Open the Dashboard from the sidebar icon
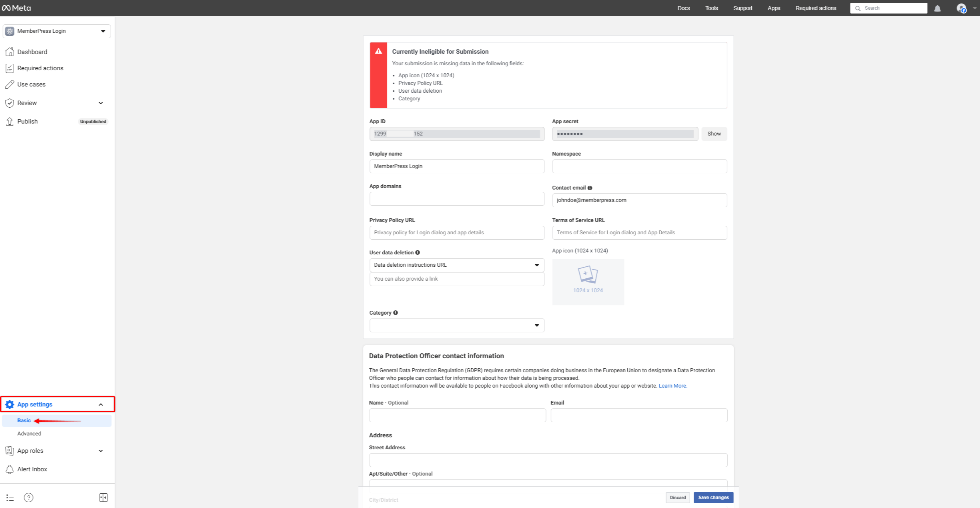 (10, 51)
